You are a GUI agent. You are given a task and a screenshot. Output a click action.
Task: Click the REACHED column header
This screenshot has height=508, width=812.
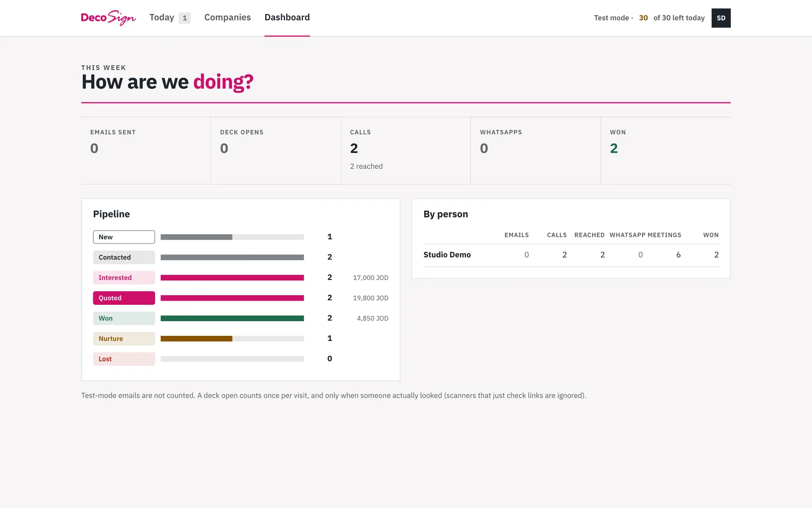(589, 235)
